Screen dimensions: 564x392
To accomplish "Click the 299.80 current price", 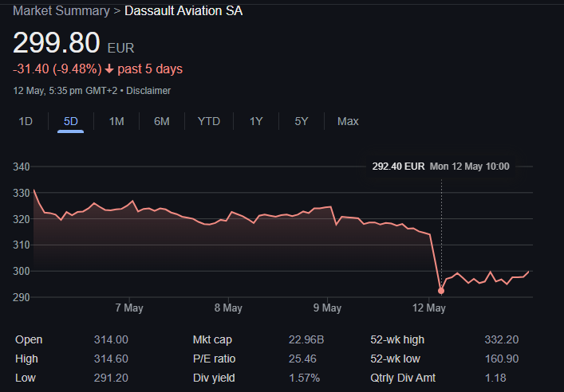I will (57, 43).
